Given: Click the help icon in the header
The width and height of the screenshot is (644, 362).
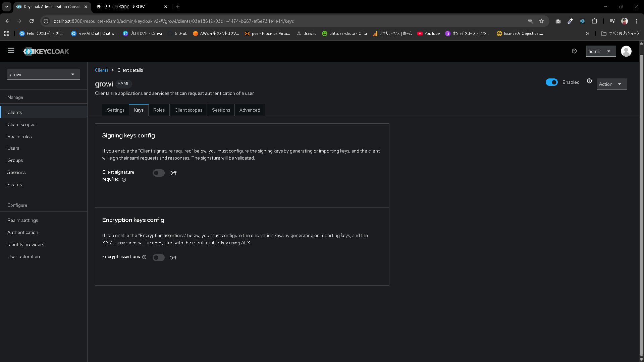Looking at the screenshot, I should point(574,51).
